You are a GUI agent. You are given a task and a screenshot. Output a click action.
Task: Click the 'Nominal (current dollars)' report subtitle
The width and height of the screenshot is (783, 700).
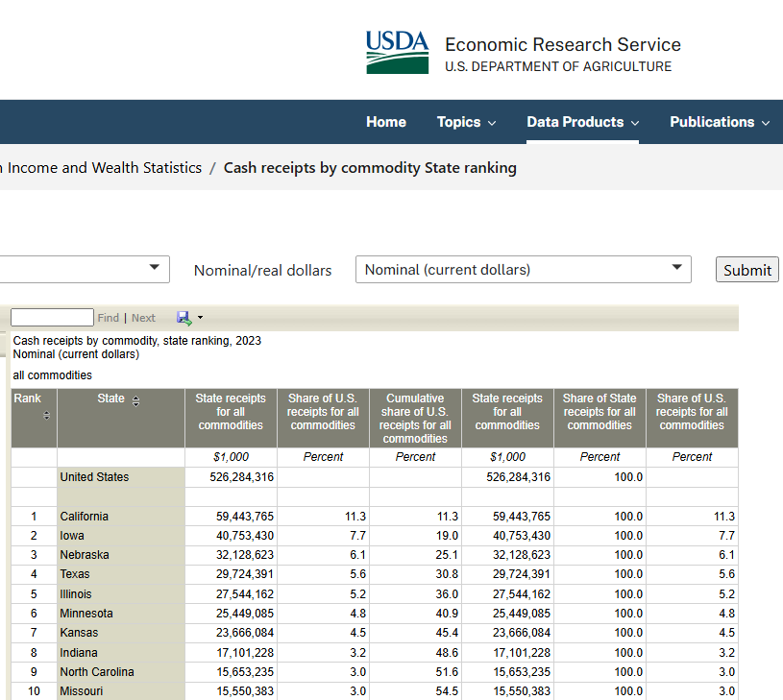pos(76,354)
